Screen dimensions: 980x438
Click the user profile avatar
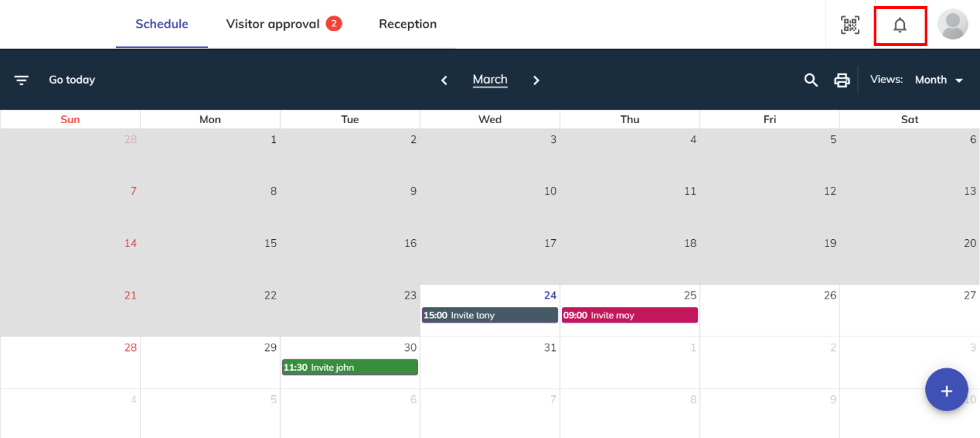click(953, 25)
